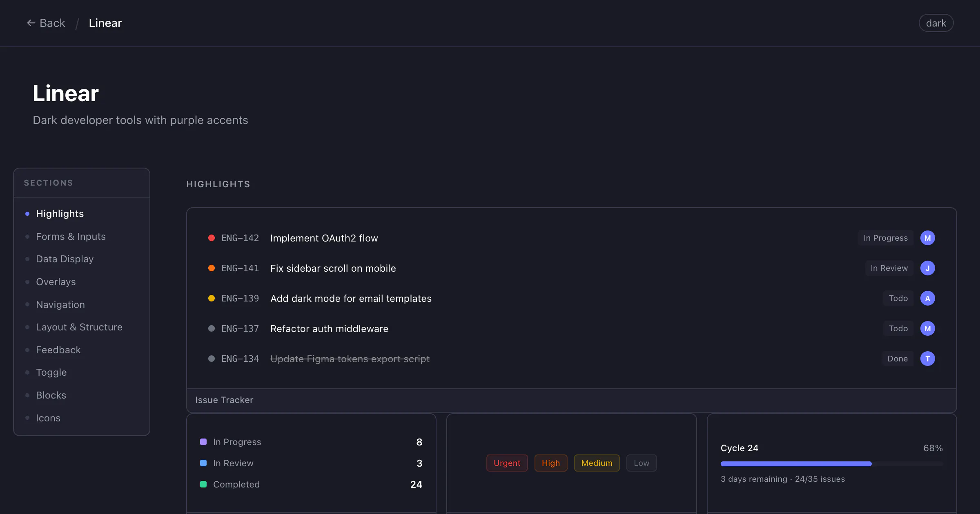
Task: Click the In Review count of 3
Action: click(419, 463)
